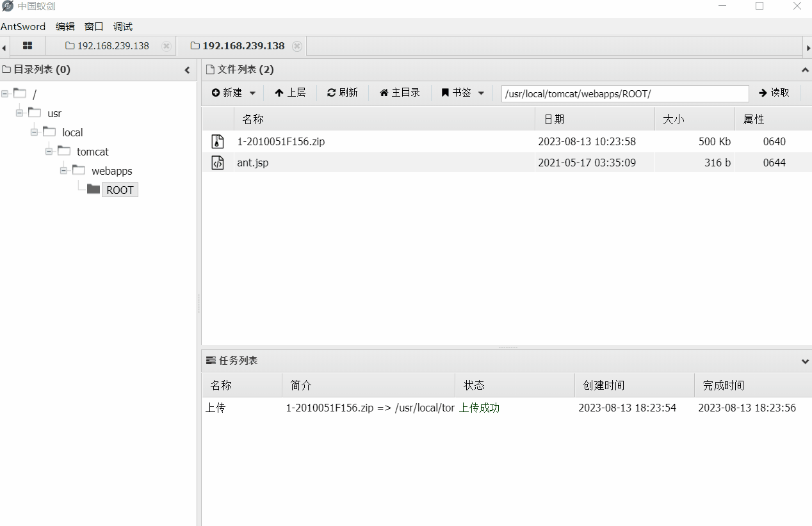
Task: Click the tomcat folder icon
Action: (x=64, y=151)
